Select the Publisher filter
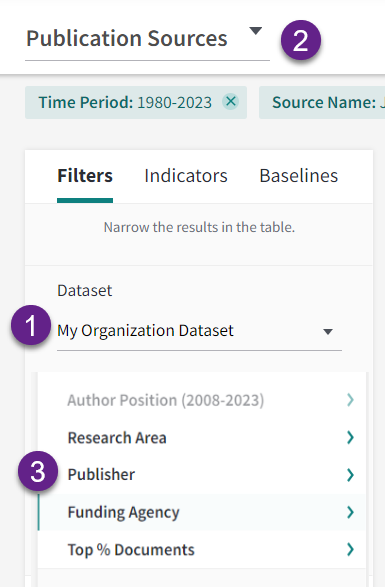The width and height of the screenshot is (385, 587). pyautogui.click(x=202, y=475)
